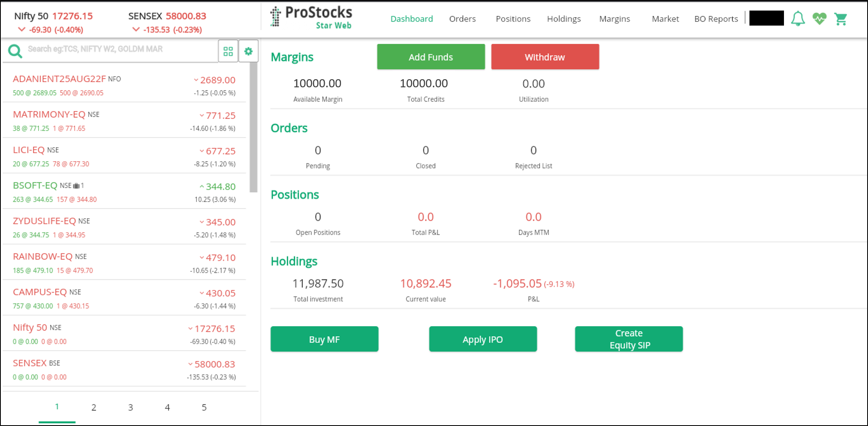This screenshot has height=426, width=868.
Task: Open watchlist settings gear icon
Action: 248,51
